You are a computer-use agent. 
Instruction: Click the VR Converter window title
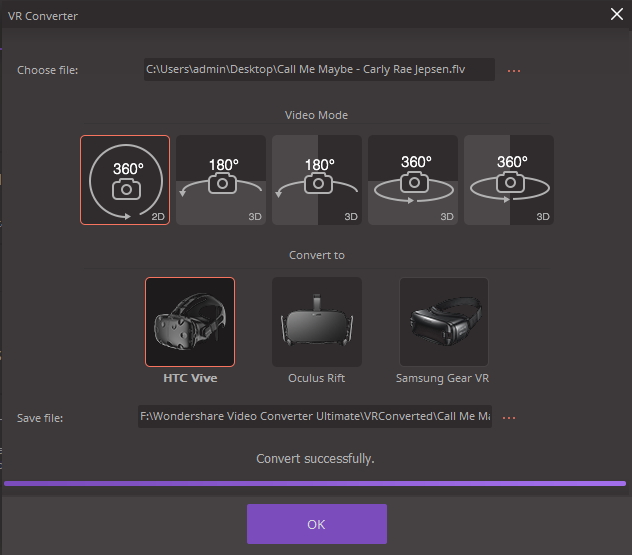pos(43,16)
